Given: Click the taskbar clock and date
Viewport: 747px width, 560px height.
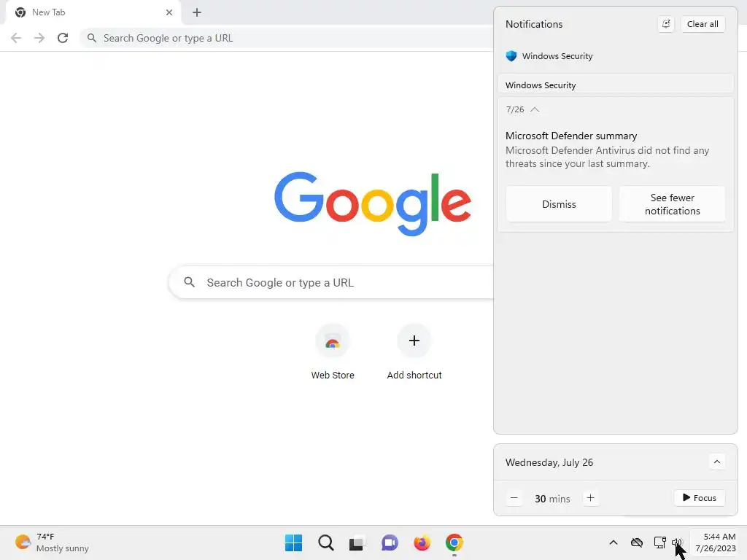Looking at the screenshot, I should click(x=716, y=542).
